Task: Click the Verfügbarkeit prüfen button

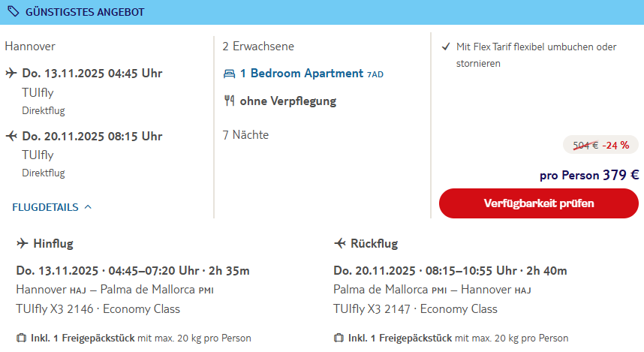Action: [x=538, y=203]
